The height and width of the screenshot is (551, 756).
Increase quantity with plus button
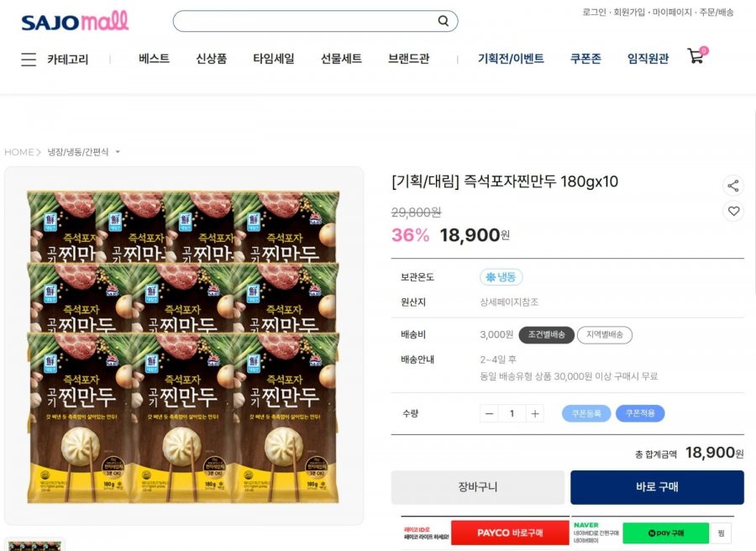[x=535, y=413]
